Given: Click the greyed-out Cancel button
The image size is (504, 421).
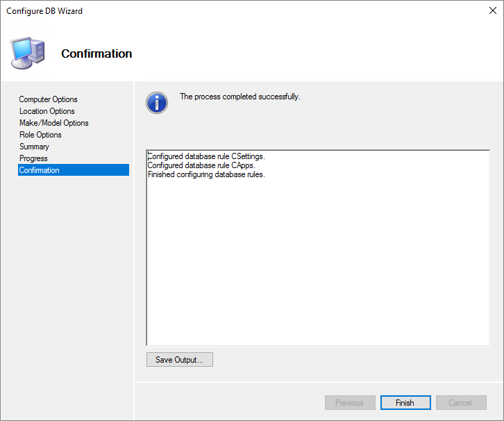Looking at the screenshot, I should [461, 403].
